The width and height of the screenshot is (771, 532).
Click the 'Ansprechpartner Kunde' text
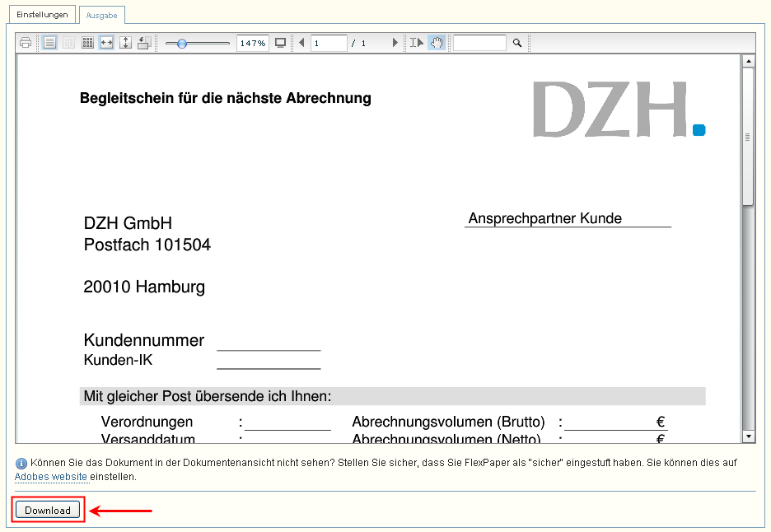544,217
